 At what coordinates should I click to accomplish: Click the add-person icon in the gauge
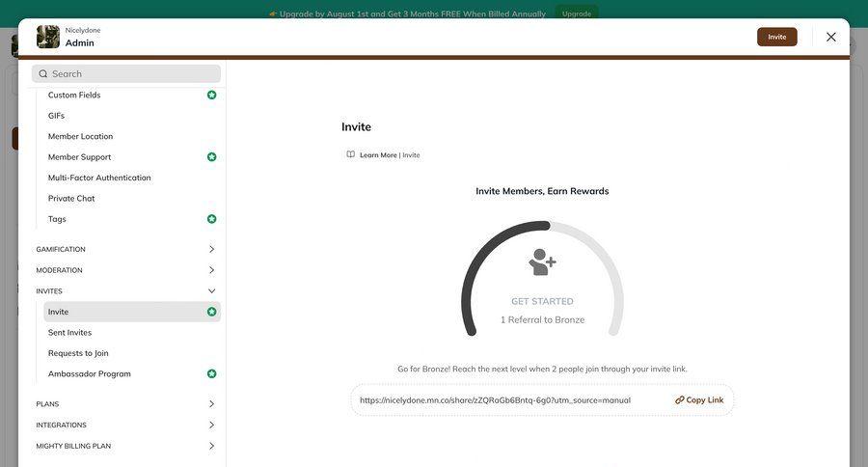click(542, 262)
